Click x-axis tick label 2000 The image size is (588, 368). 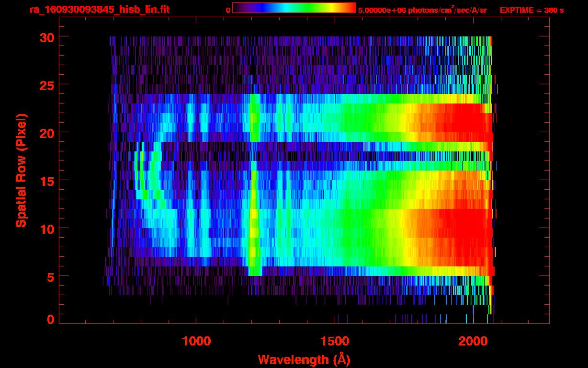click(x=474, y=341)
